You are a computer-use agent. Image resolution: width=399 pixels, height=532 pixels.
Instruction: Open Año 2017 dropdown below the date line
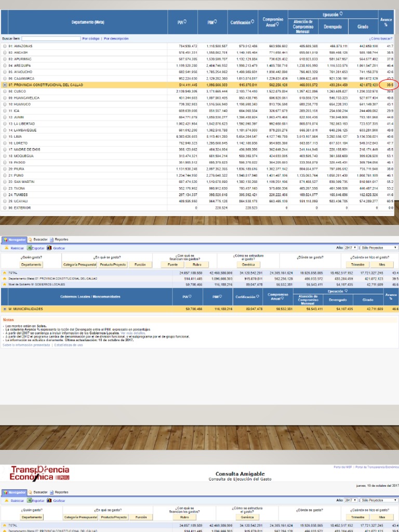click(351, 500)
